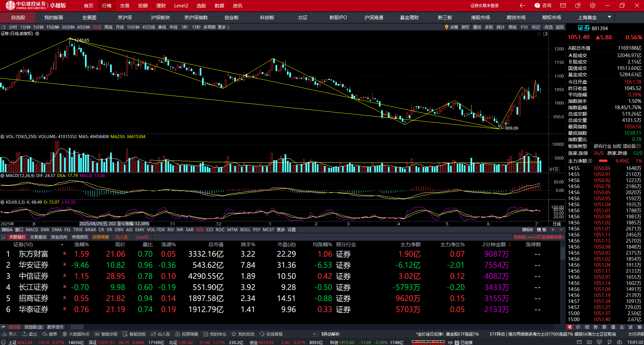Viewport: 644px width, 345px height.
Task: Open the mail inbox icon in title bar
Action: [x=563, y=5]
